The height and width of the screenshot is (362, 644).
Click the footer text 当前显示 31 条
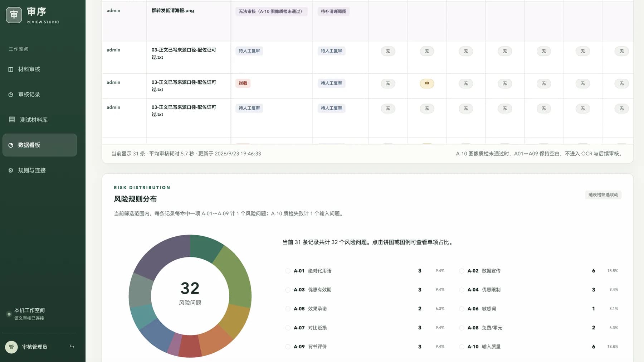[x=128, y=154]
